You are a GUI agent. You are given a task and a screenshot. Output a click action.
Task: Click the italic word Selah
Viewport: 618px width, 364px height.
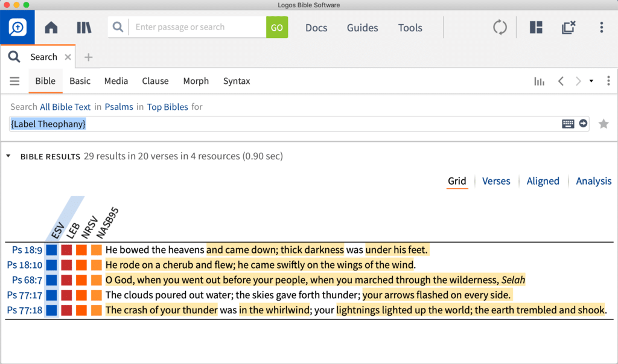click(x=513, y=280)
